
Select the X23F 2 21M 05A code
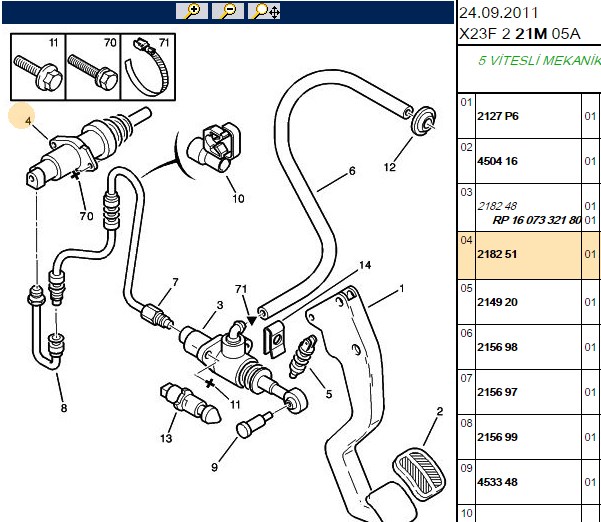coord(520,34)
